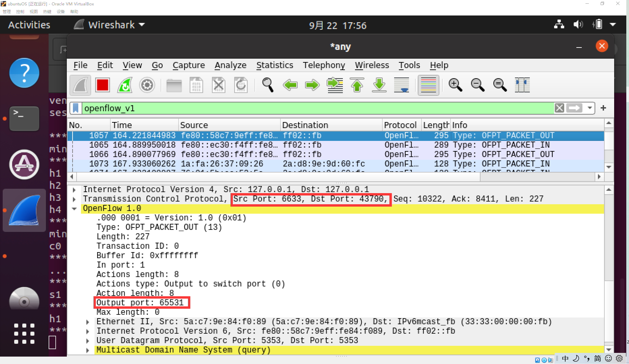Zoom out on packet text
Image resolution: width=629 pixels, height=364 pixels.
click(477, 85)
